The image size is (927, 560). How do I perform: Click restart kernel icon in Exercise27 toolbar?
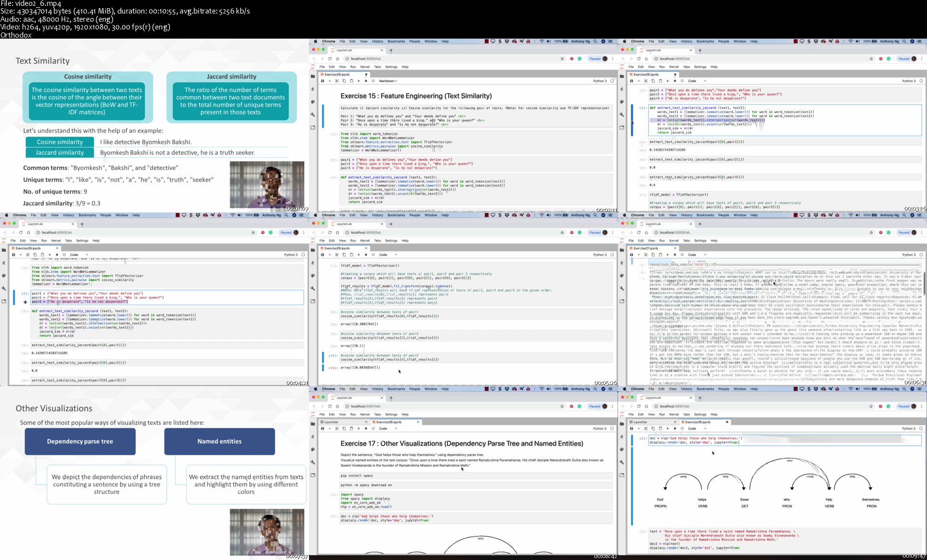pos(682,255)
